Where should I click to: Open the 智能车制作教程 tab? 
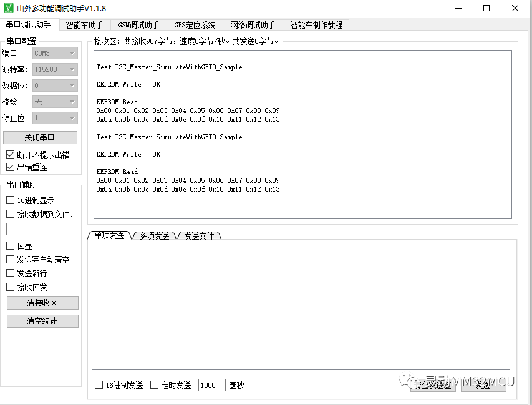coord(316,25)
